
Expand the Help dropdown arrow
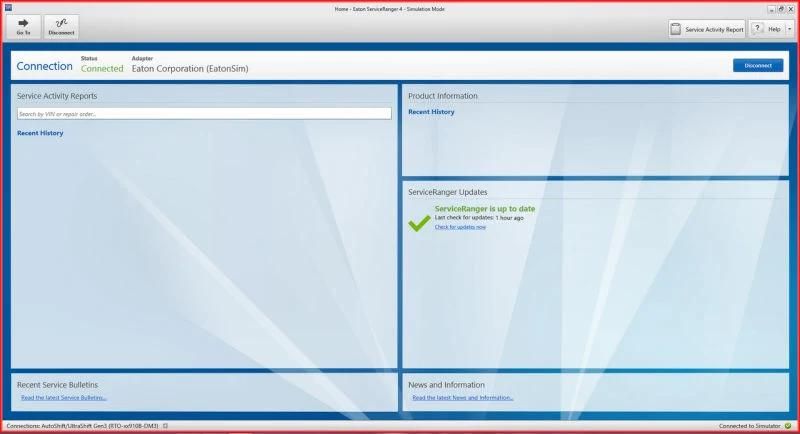(789, 29)
